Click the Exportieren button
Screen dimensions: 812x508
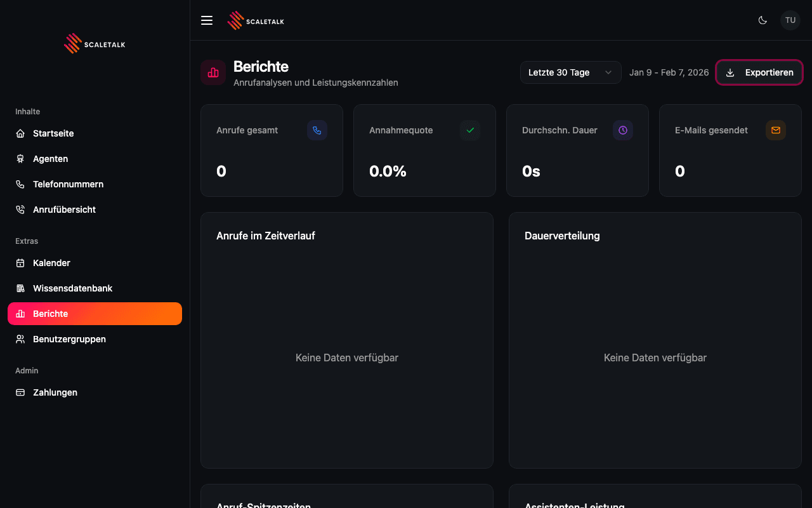click(x=759, y=72)
